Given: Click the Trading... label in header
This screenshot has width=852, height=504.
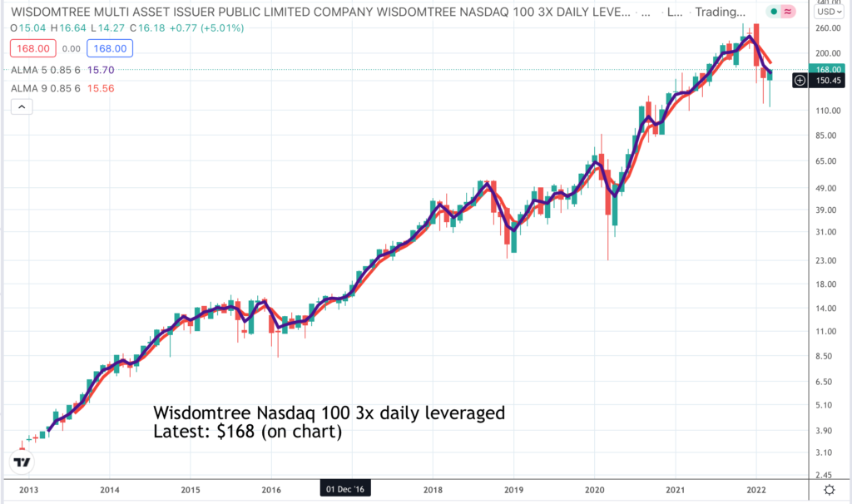Looking at the screenshot, I should [720, 12].
